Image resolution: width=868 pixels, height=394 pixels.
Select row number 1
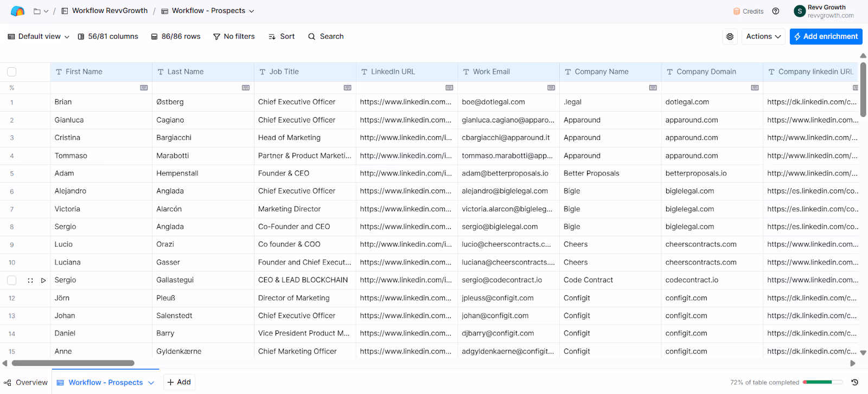[x=12, y=102]
